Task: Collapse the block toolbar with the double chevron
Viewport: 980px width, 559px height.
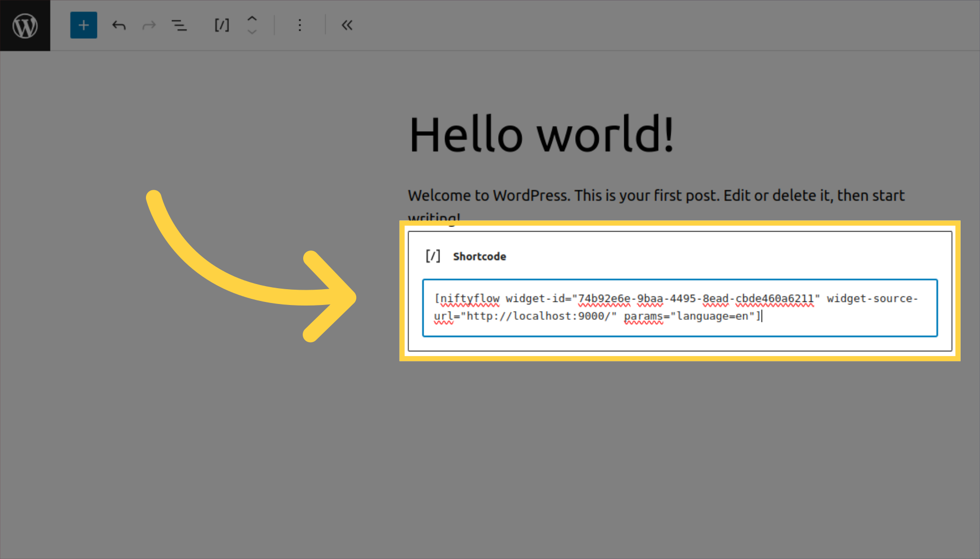Action: click(x=347, y=25)
